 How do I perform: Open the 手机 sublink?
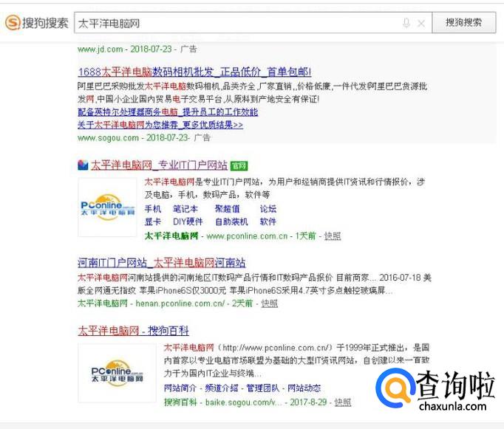(153, 209)
